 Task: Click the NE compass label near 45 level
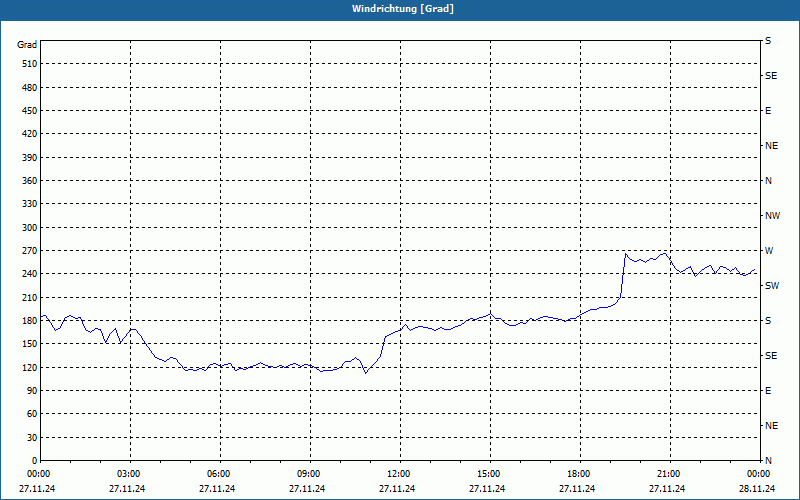771,426
